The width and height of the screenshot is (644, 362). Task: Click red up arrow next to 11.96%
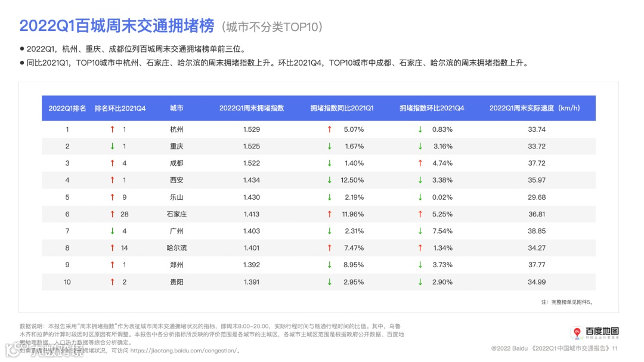(x=329, y=214)
